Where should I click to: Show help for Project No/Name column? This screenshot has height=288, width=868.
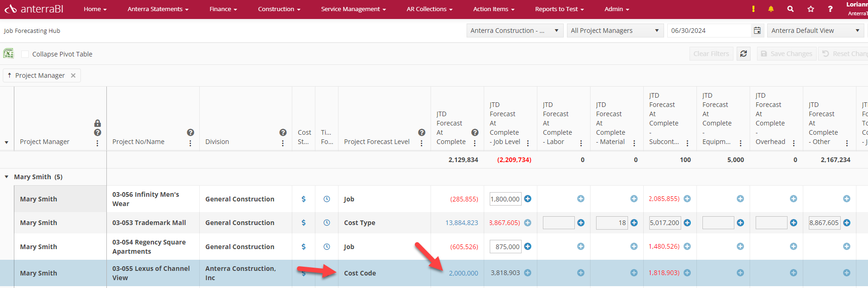coord(191,132)
